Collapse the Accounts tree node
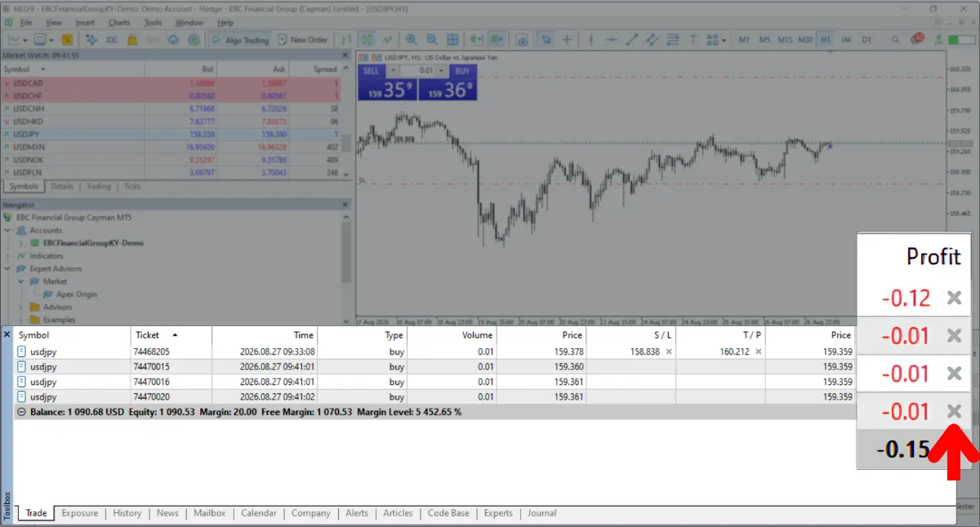This screenshot has height=527, width=980. click(8, 230)
